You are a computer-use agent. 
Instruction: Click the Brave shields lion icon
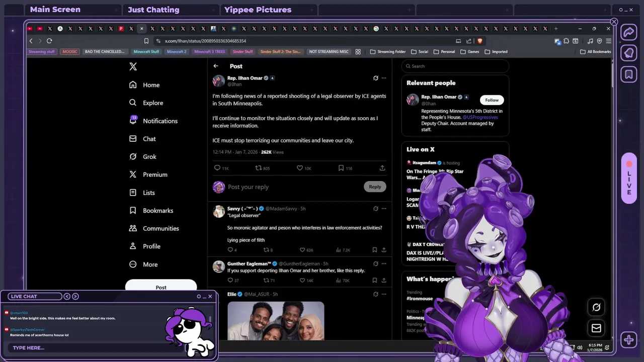pyautogui.click(x=479, y=41)
